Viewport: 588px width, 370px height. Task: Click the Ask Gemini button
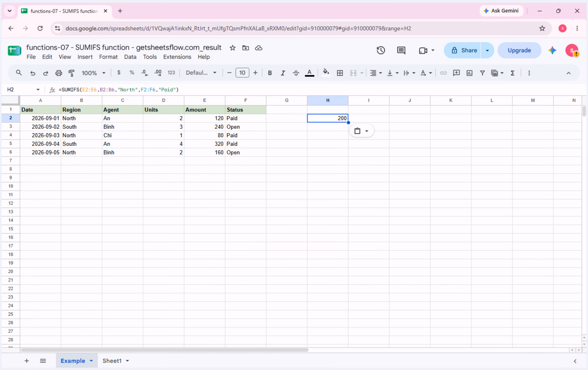coord(501,11)
